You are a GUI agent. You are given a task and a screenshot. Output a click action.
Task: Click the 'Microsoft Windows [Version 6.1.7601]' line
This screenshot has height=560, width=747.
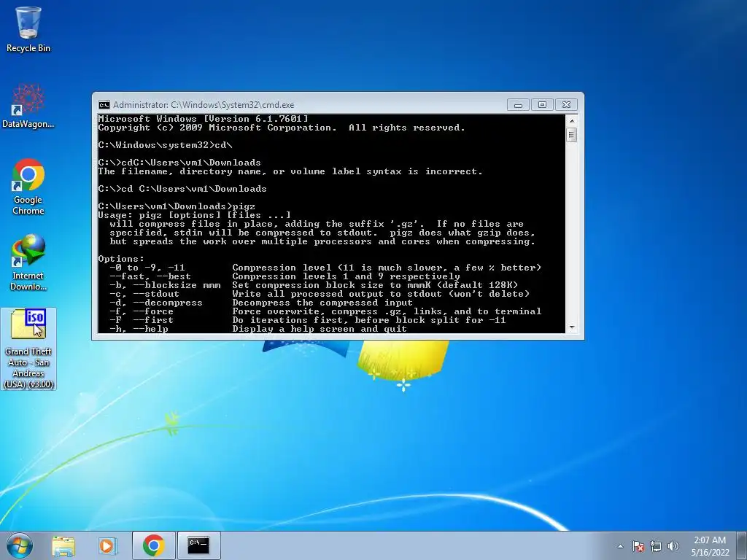203,119
